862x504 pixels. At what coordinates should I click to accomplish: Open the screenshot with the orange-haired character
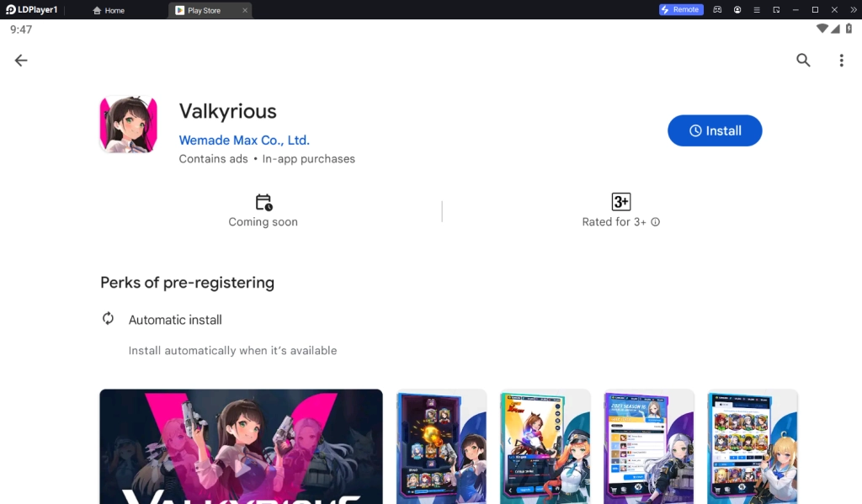click(x=545, y=446)
